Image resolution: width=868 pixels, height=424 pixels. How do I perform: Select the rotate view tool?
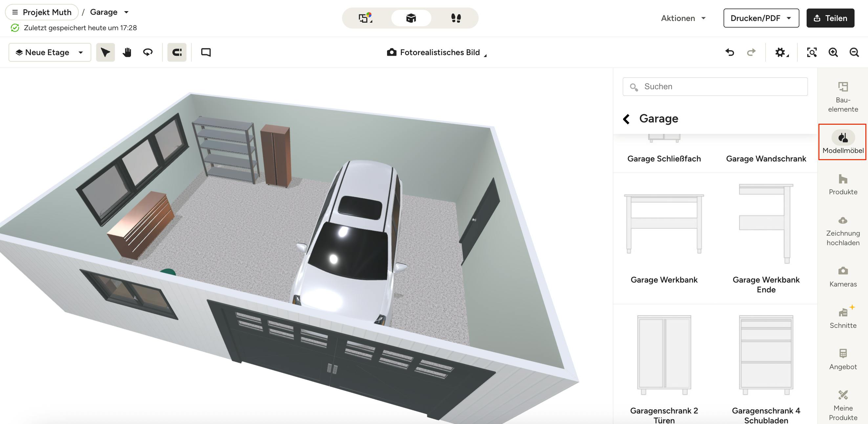(148, 52)
